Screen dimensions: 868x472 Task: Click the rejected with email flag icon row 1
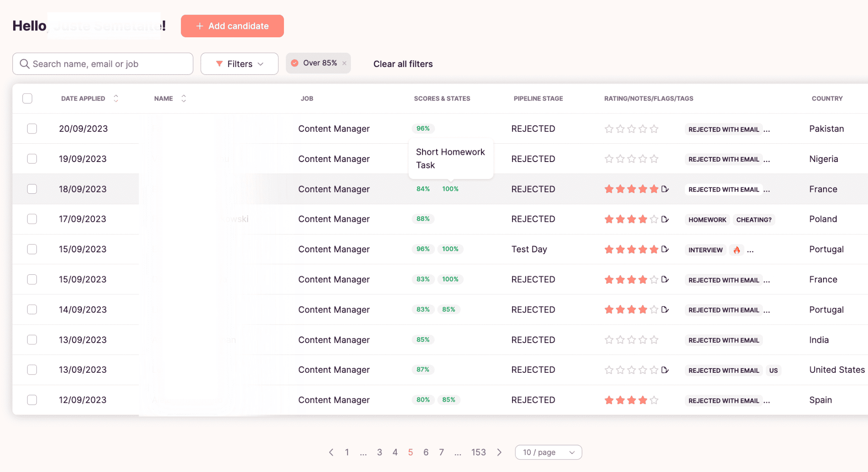pos(723,128)
